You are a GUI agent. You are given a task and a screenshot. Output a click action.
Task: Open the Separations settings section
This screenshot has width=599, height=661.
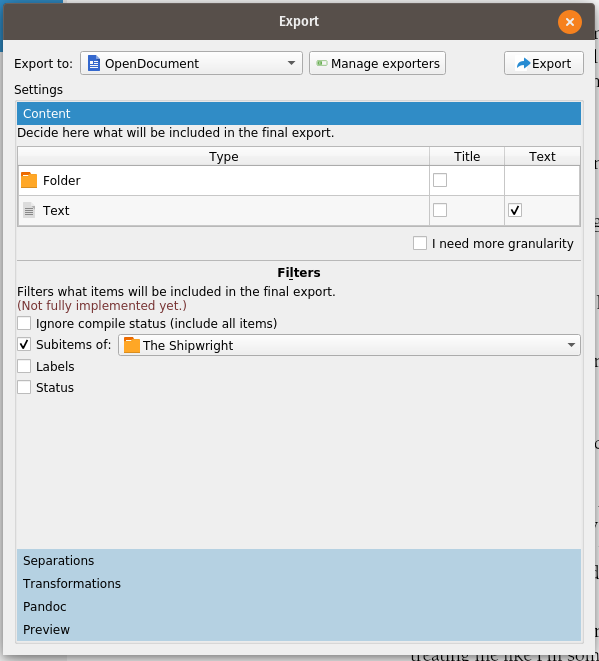point(299,561)
